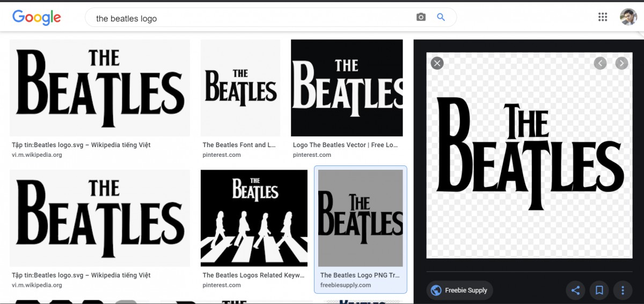Open 'The Beatles Font and L...' title link

pyautogui.click(x=239, y=145)
